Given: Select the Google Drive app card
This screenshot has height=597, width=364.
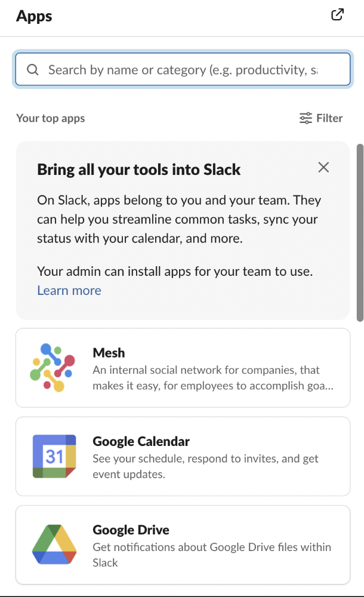Looking at the screenshot, I should pyautogui.click(x=182, y=544).
